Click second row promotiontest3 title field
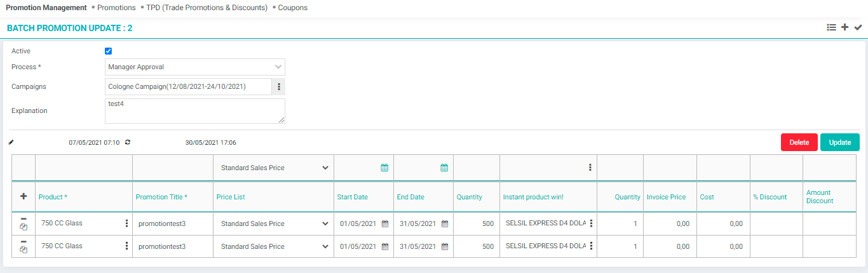 (172, 246)
